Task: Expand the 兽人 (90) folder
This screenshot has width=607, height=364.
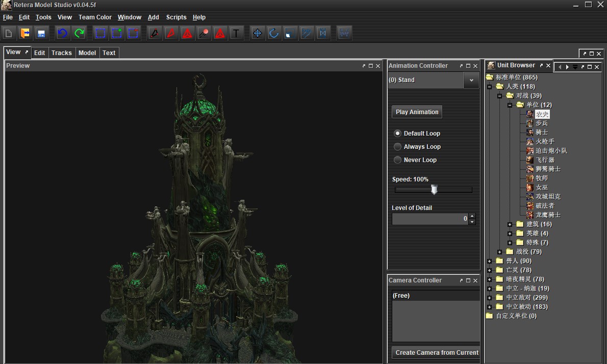Action: [x=489, y=261]
